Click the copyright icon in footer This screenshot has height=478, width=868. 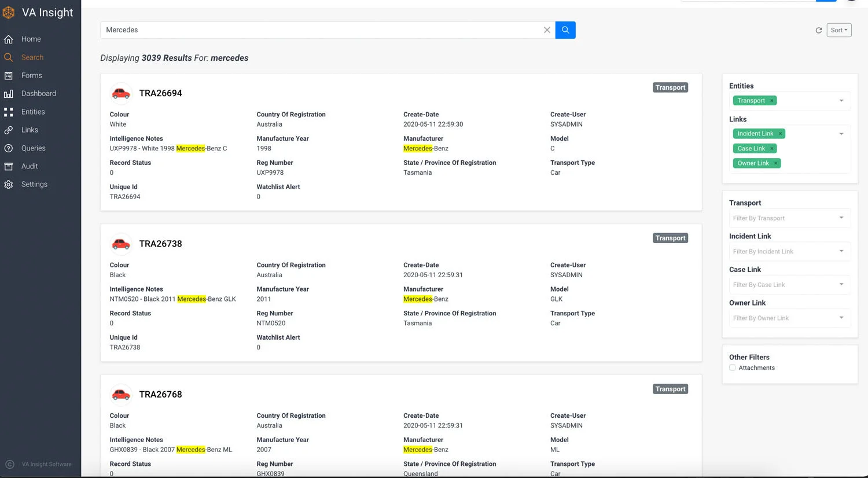(x=10, y=464)
